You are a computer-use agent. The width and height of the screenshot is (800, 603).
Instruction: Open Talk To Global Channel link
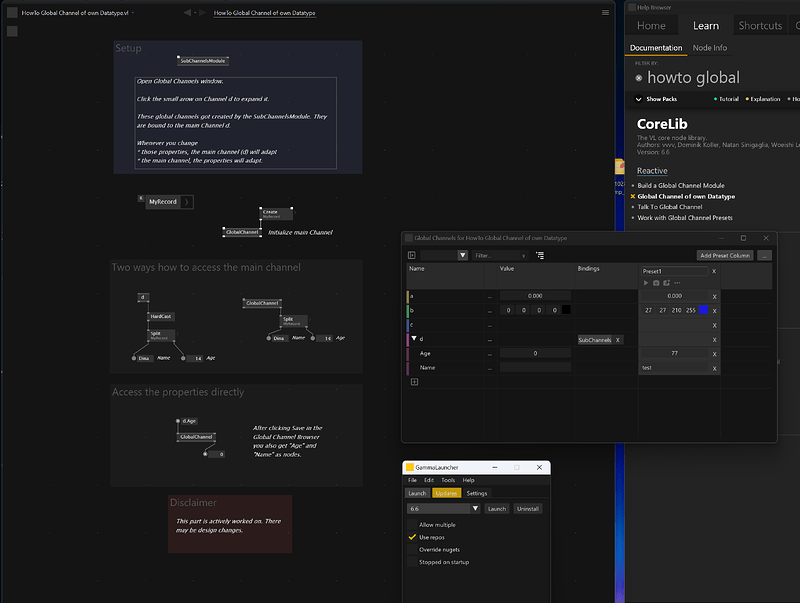click(x=669, y=207)
